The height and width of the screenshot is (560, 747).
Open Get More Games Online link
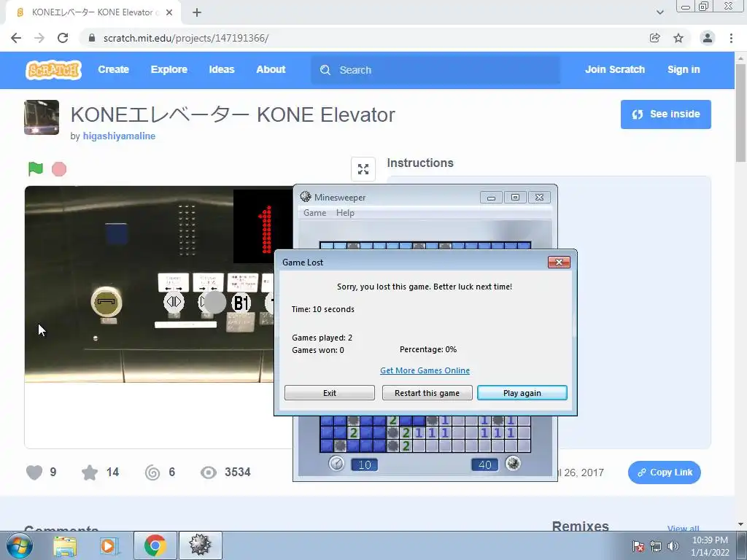click(425, 370)
